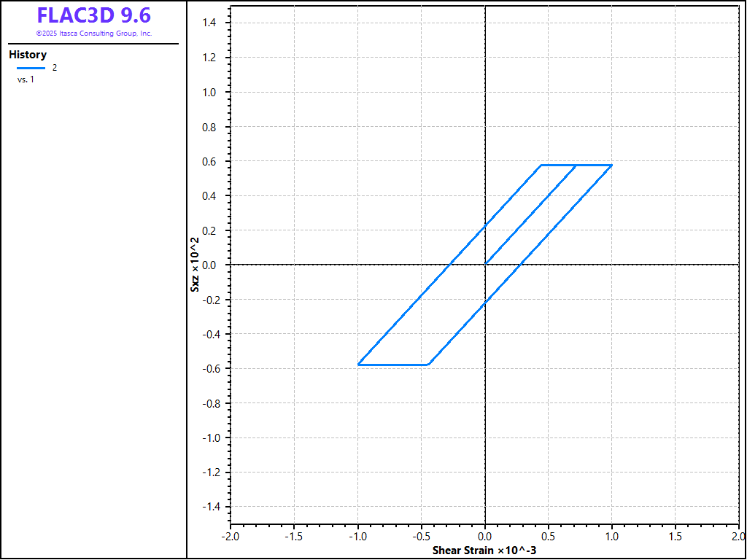This screenshot has height=560, width=747.
Task: Click the 'vs. 1' legend text
Action: 26,79
